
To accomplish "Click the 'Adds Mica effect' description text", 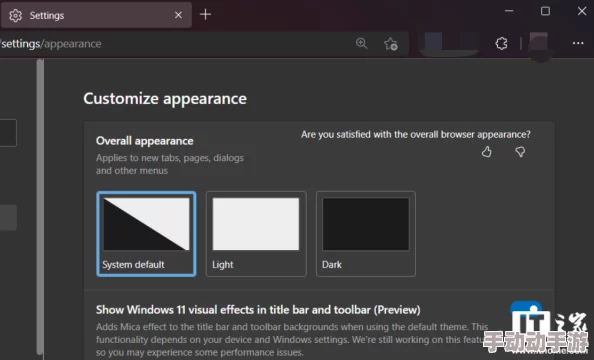I will [x=292, y=340].
